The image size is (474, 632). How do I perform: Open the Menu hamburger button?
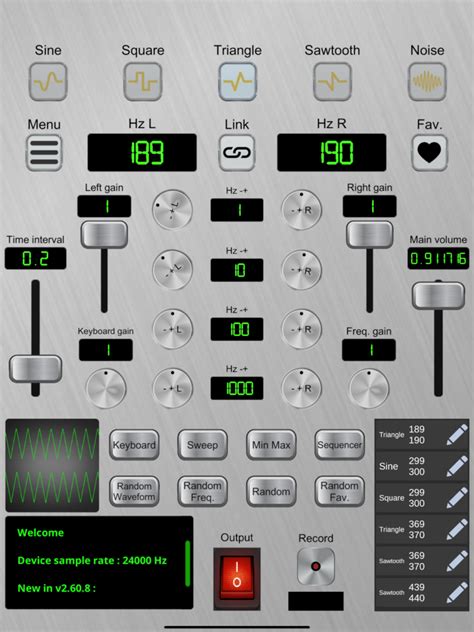(x=44, y=153)
